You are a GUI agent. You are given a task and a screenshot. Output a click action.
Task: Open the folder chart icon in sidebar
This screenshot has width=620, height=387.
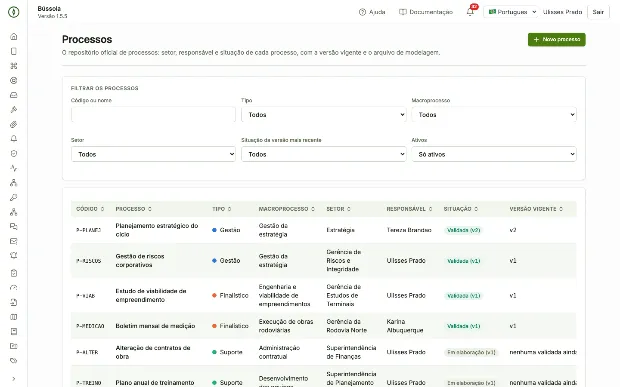[x=14, y=346]
